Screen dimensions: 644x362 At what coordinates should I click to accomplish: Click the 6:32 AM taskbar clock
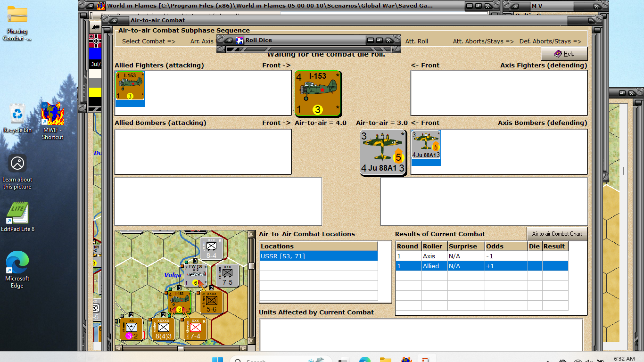pyautogui.click(x=625, y=359)
